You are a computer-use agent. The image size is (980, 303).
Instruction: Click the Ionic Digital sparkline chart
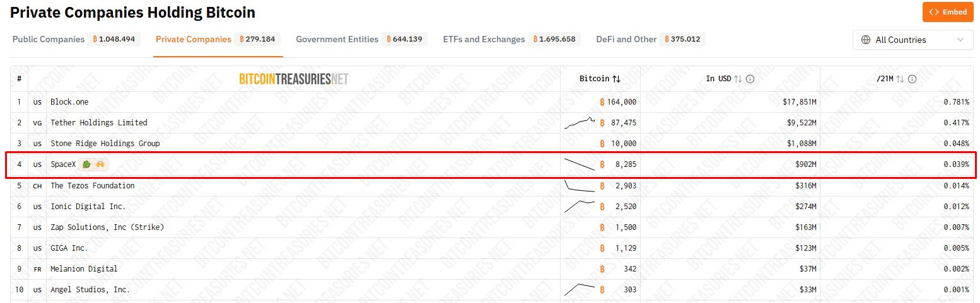point(579,206)
